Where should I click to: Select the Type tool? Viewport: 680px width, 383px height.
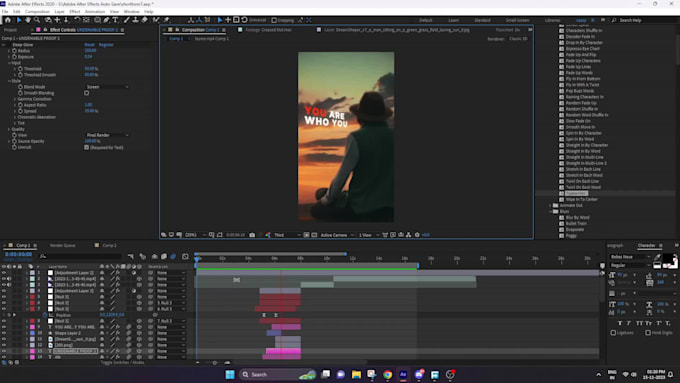(x=115, y=20)
